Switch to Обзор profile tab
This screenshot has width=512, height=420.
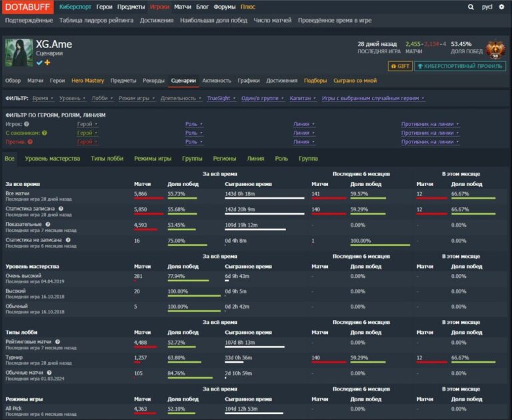coord(13,81)
